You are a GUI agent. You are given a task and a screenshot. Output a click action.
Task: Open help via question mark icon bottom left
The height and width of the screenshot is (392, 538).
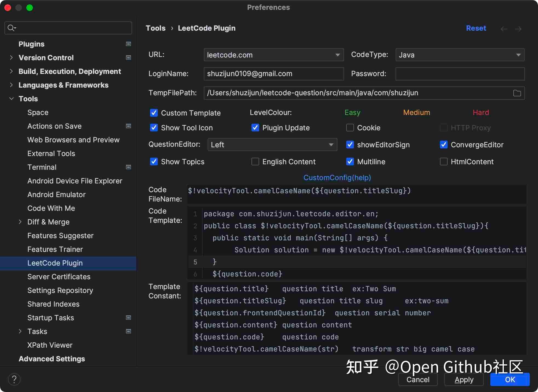(x=14, y=379)
